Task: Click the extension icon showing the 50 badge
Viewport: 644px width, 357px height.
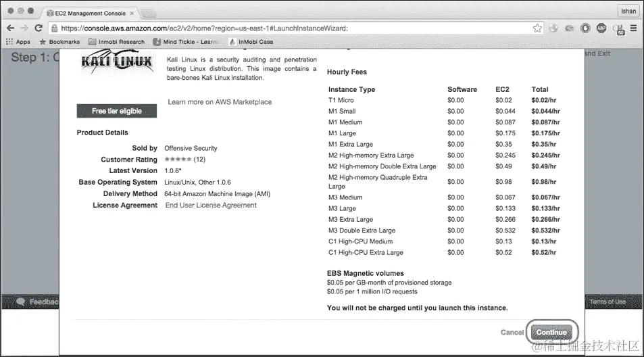Action: 618,29
